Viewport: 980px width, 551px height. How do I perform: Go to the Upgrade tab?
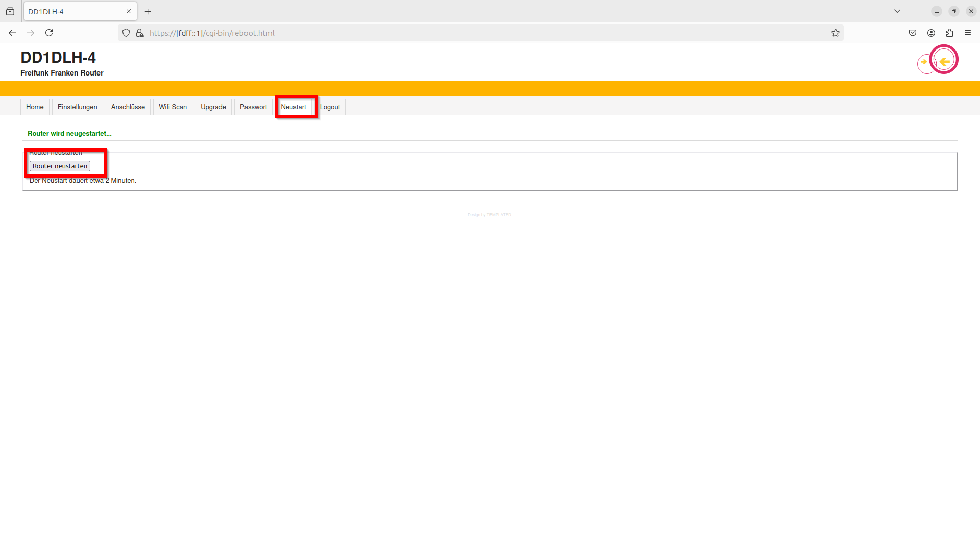[213, 107]
